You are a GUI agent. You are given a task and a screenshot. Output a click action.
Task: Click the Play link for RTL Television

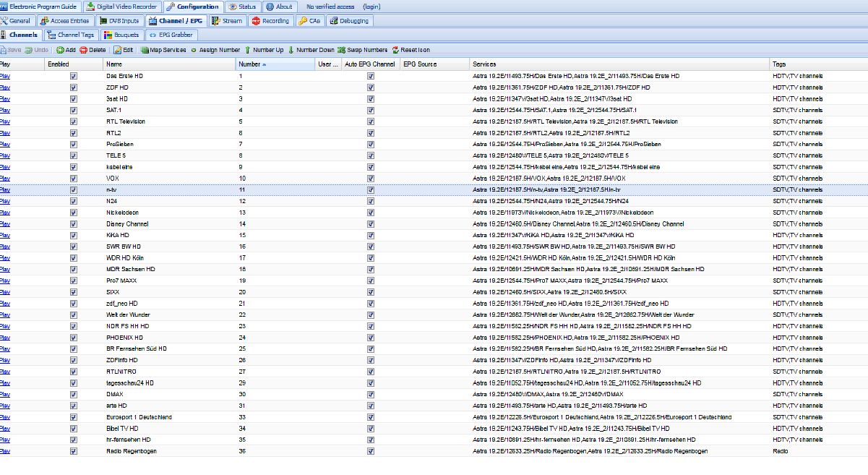point(5,121)
